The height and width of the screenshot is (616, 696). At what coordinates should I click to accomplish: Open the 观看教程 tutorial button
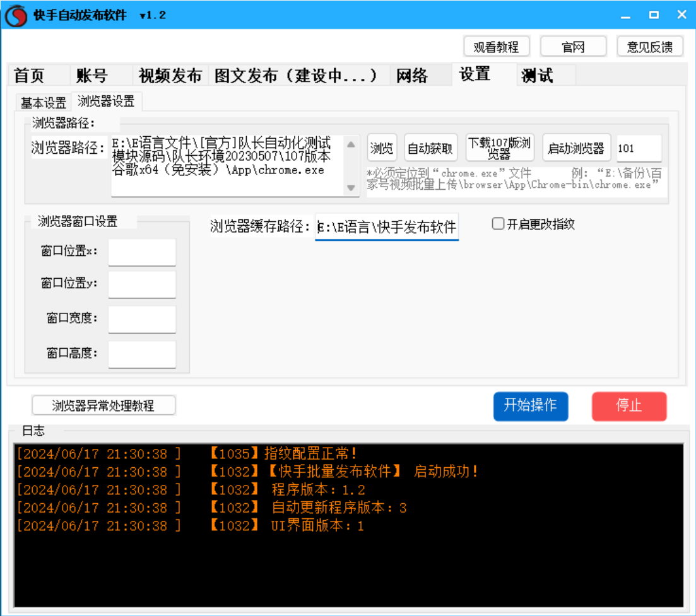(496, 47)
